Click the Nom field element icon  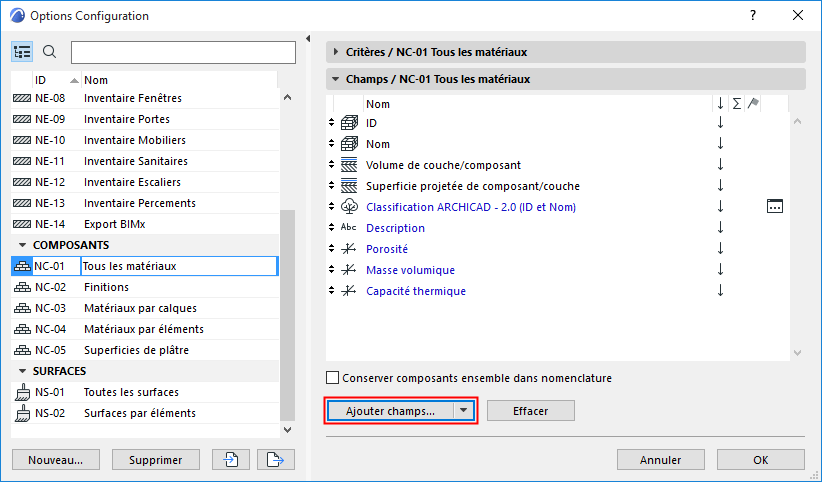tap(349, 144)
